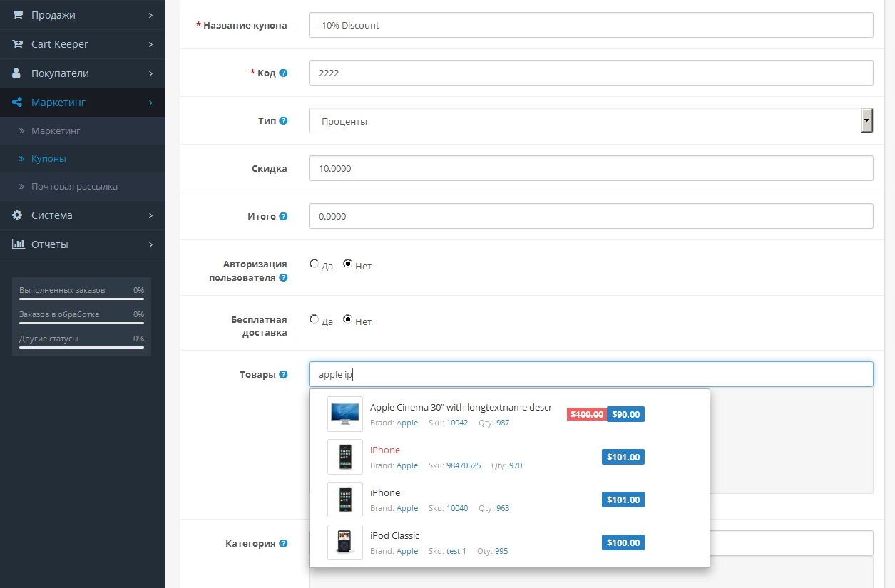Open Cart Keeper sidebar menu

(x=83, y=44)
